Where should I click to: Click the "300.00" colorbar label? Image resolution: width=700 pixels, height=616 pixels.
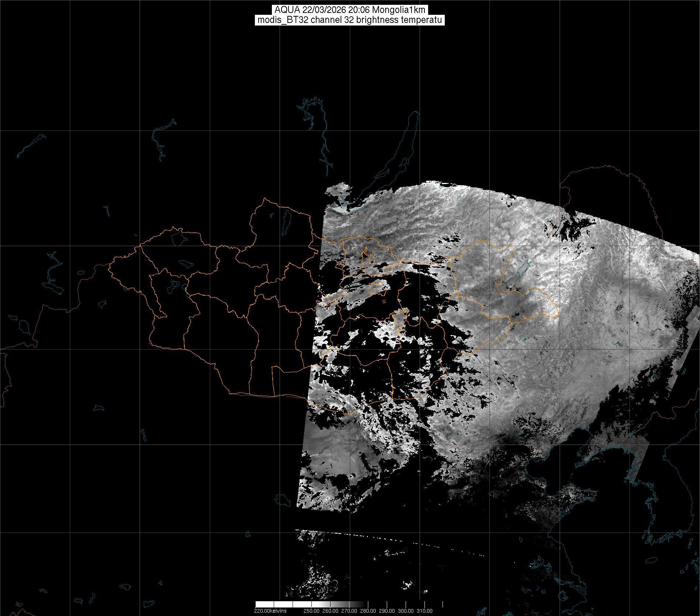coord(406,611)
